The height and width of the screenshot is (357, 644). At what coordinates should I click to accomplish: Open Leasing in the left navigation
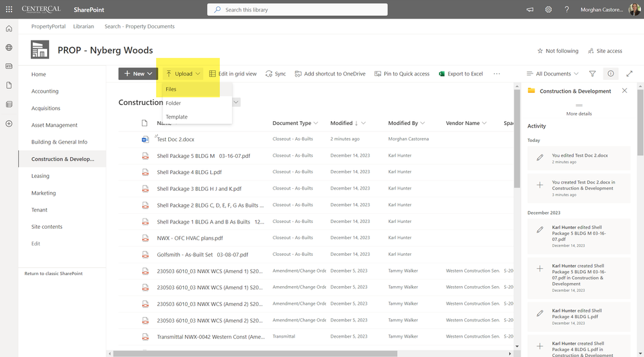tap(40, 176)
